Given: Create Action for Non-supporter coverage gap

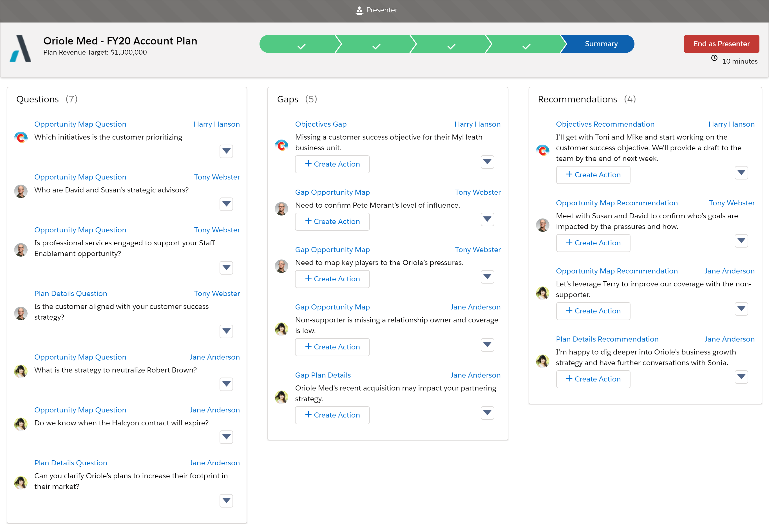Looking at the screenshot, I should [332, 347].
